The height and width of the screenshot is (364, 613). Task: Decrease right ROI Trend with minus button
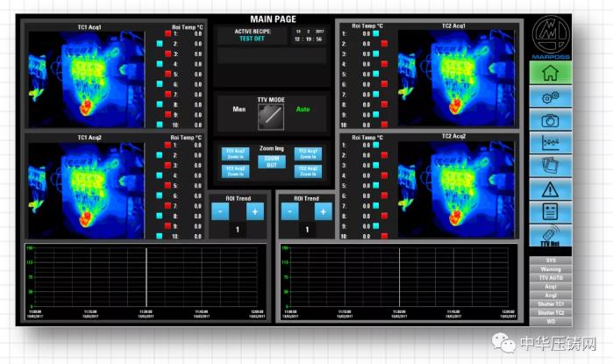tap(290, 211)
